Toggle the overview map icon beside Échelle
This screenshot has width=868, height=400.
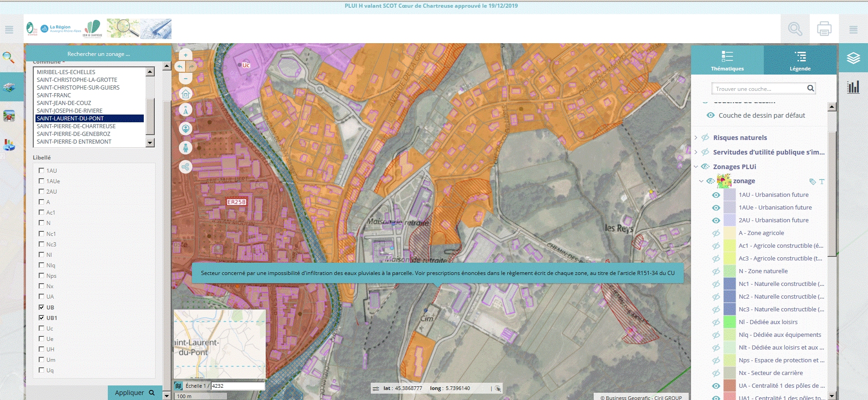tap(178, 386)
